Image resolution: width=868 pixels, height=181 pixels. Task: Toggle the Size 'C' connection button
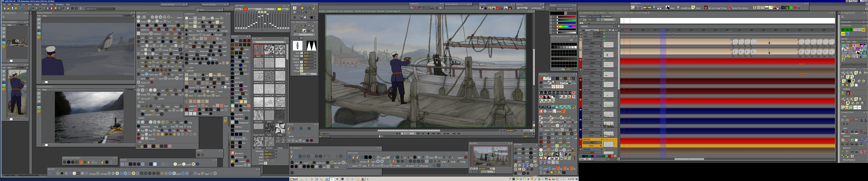(x=302, y=53)
